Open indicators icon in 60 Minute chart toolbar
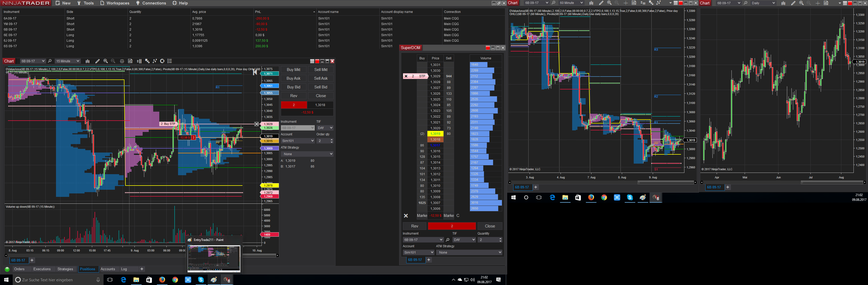Screen dimensions: 868x285 (x=651, y=3)
